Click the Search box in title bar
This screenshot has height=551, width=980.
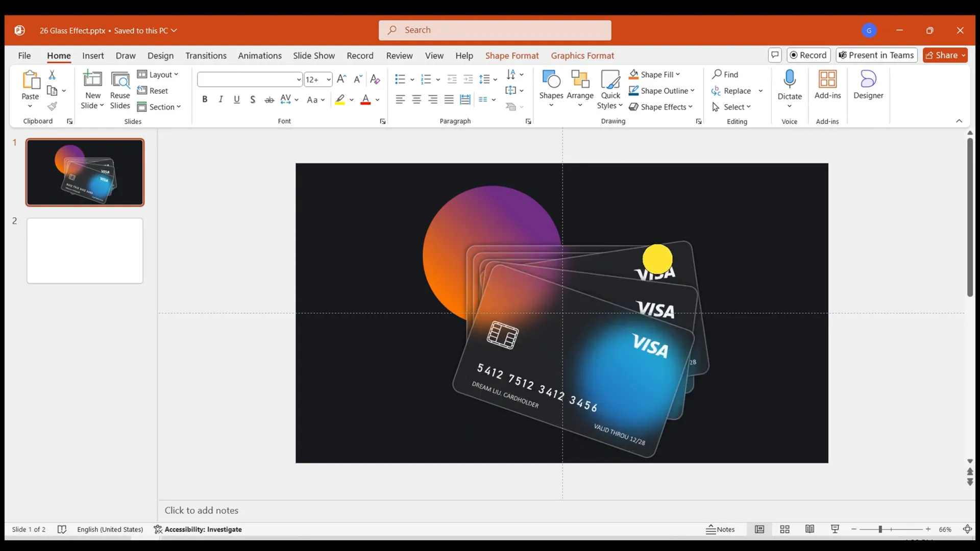coord(495,30)
